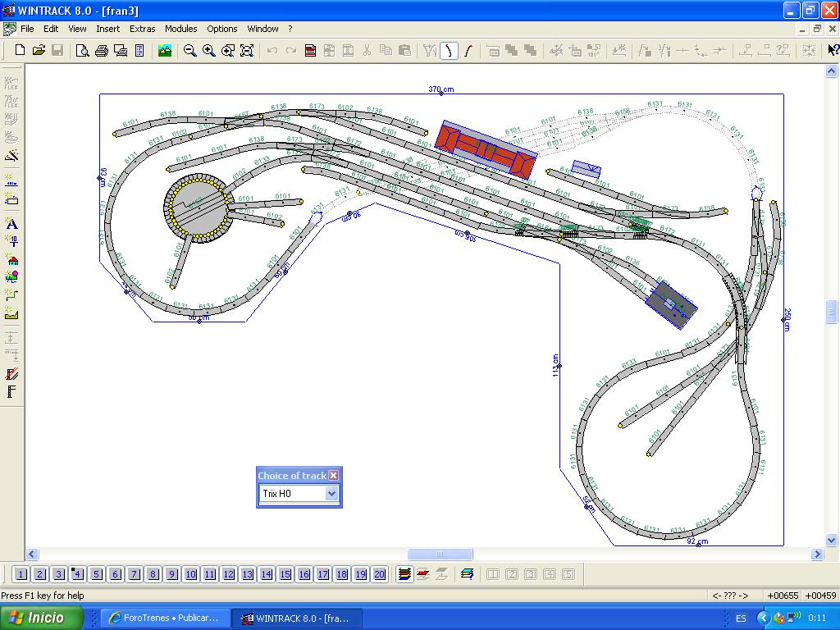Expand the Trix H0 track dropdown
The width and height of the screenshot is (840, 630).
[x=331, y=493]
